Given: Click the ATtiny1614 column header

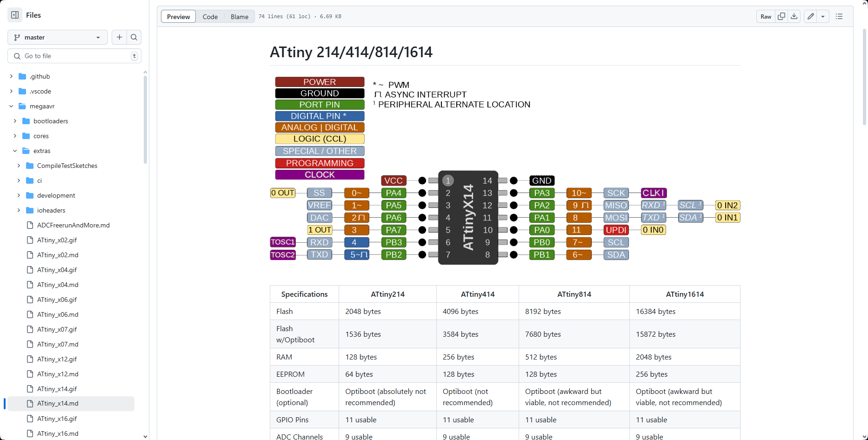Looking at the screenshot, I should pyautogui.click(x=685, y=294).
